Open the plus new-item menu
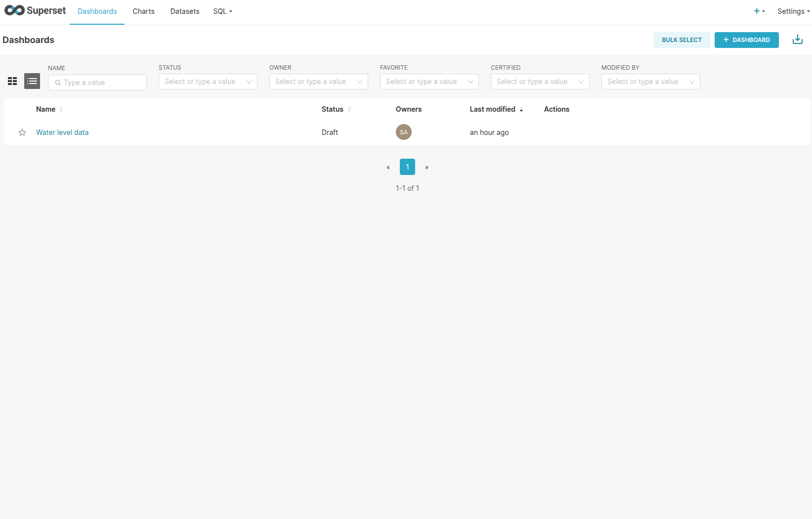 tap(759, 11)
